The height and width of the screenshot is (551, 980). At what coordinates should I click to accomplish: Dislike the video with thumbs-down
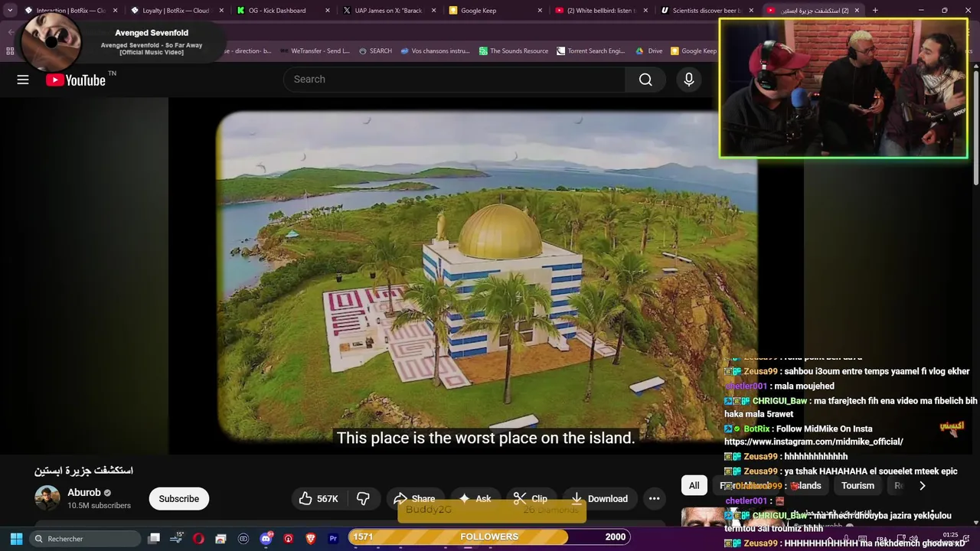click(363, 499)
